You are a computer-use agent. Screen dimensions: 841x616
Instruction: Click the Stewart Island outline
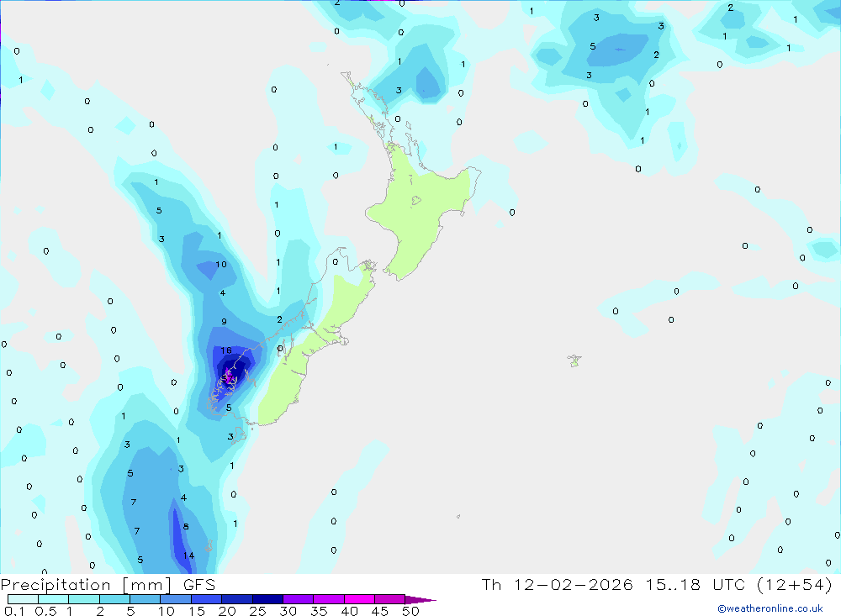[239, 434]
